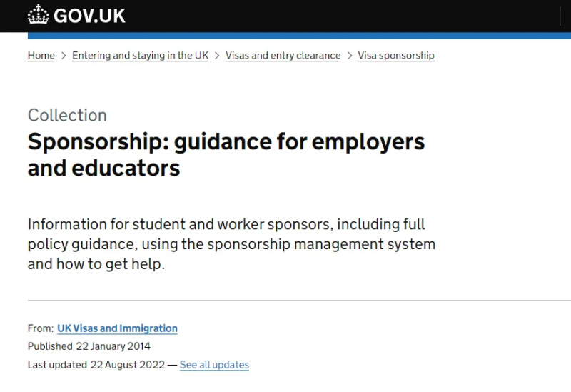Click the GOV.UK wordmark in header
571x392 pixels.
[x=90, y=16]
